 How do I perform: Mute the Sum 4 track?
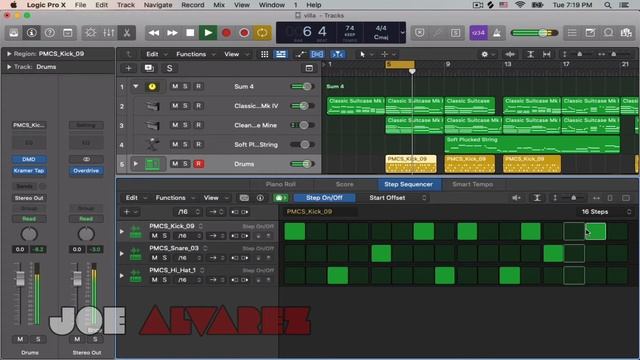175,87
